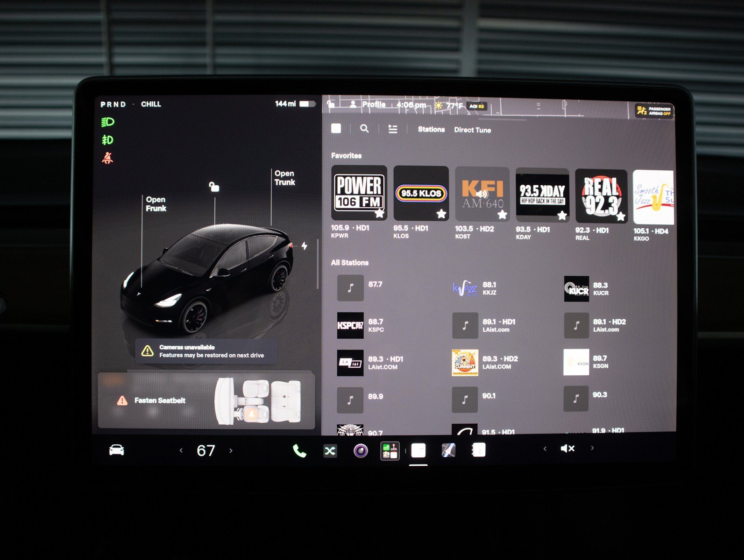Play KFI AM 640 favorite tile
Viewport: 744px width, 560px height.
point(482,194)
